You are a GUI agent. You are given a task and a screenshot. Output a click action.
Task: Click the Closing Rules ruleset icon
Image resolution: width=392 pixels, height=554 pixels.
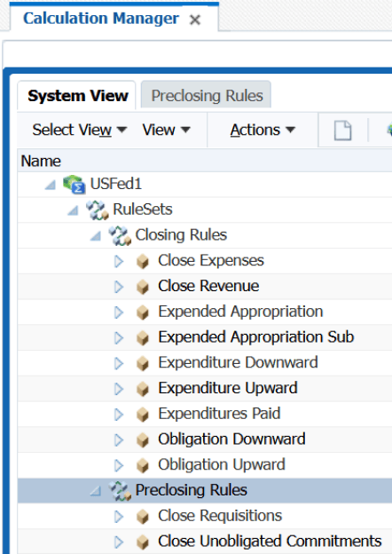(x=120, y=235)
